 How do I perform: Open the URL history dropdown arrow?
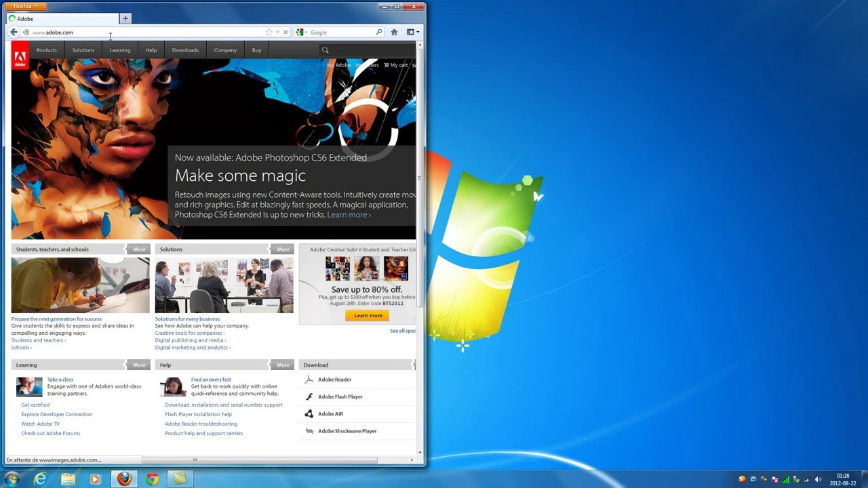(277, 32)
